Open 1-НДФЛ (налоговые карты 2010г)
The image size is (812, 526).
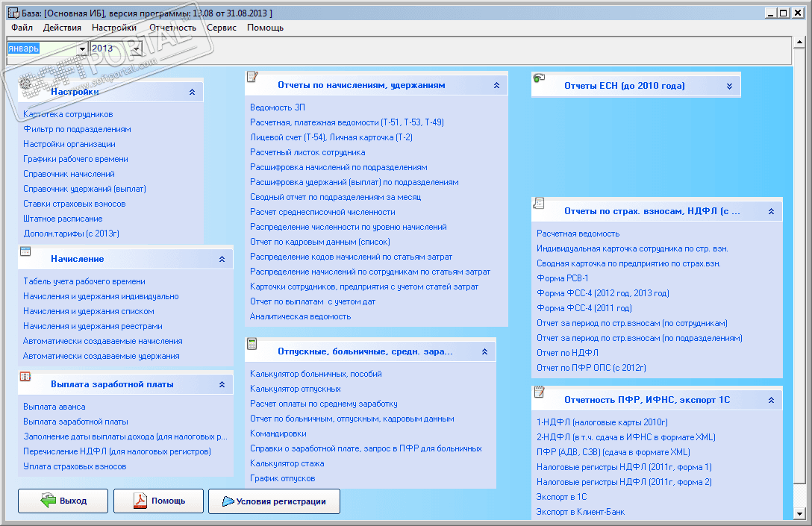tap(602, 422)
